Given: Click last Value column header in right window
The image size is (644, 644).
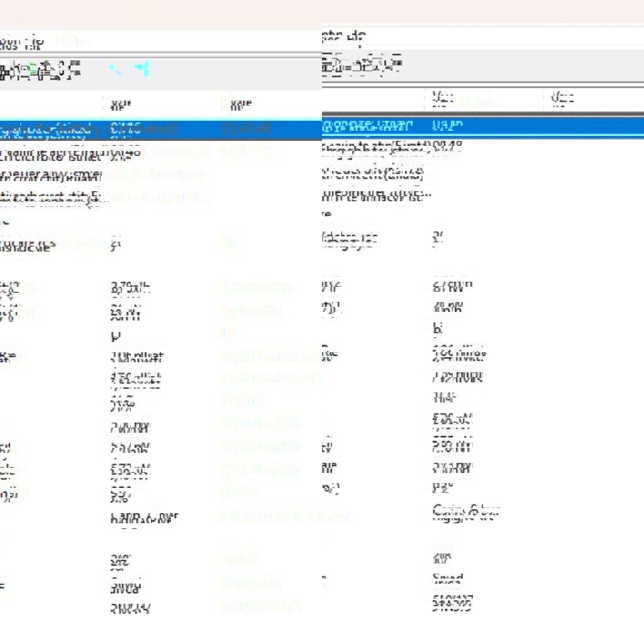Looking at the screenshot, I should pyautogui.click(x=563, y=97).
